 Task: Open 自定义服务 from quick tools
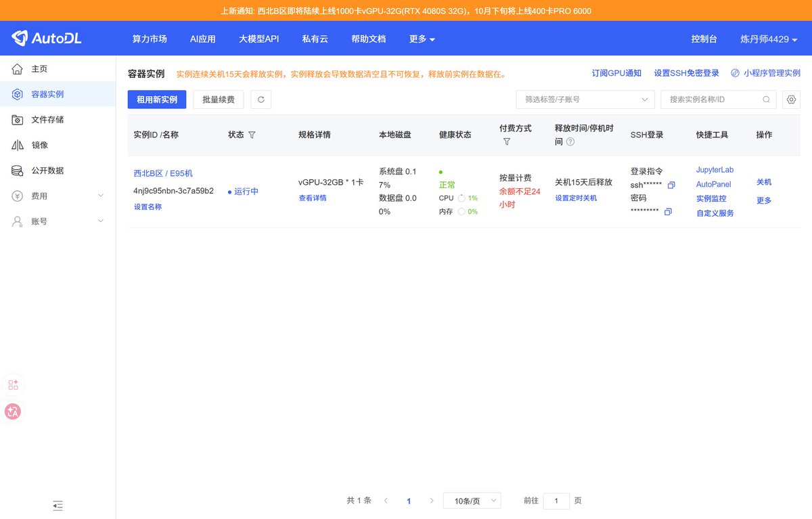(715, 213)
